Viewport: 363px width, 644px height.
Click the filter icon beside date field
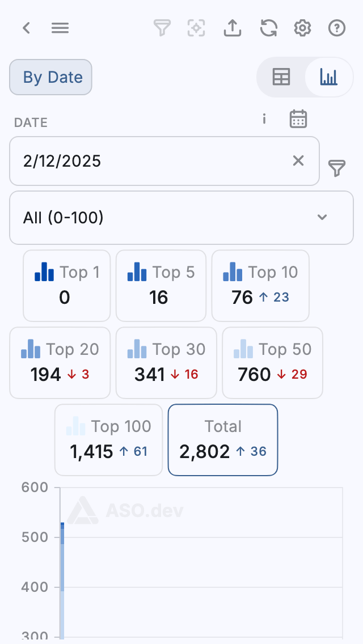pyautogui.click(x=337, y=168)
